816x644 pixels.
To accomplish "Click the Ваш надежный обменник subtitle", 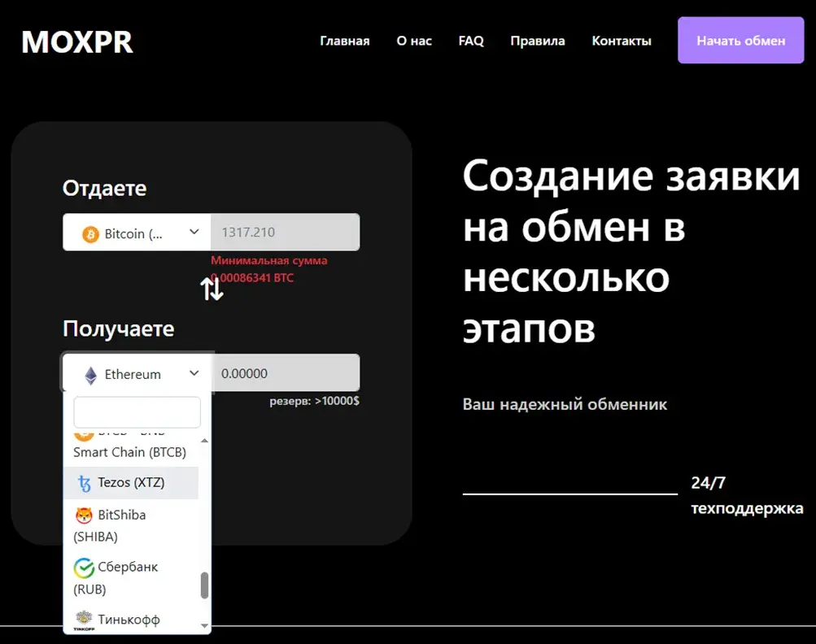I will tap(565, 404).
